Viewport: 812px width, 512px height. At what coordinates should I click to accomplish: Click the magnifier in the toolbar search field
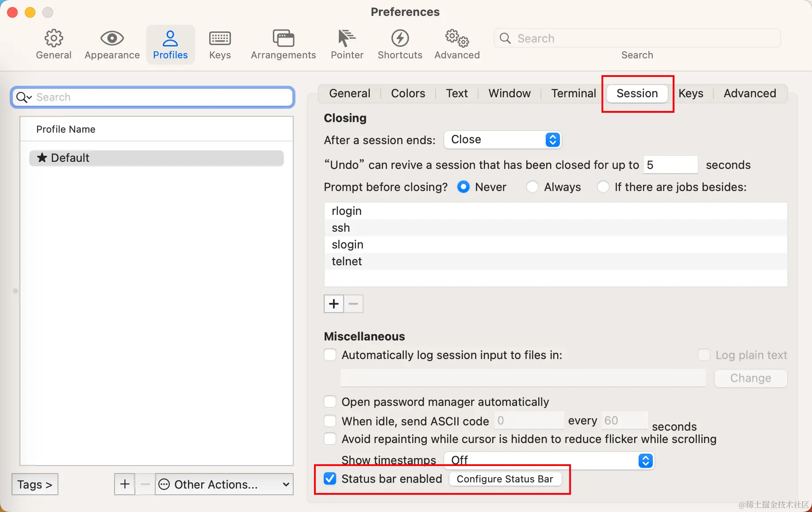click(505, 38)
